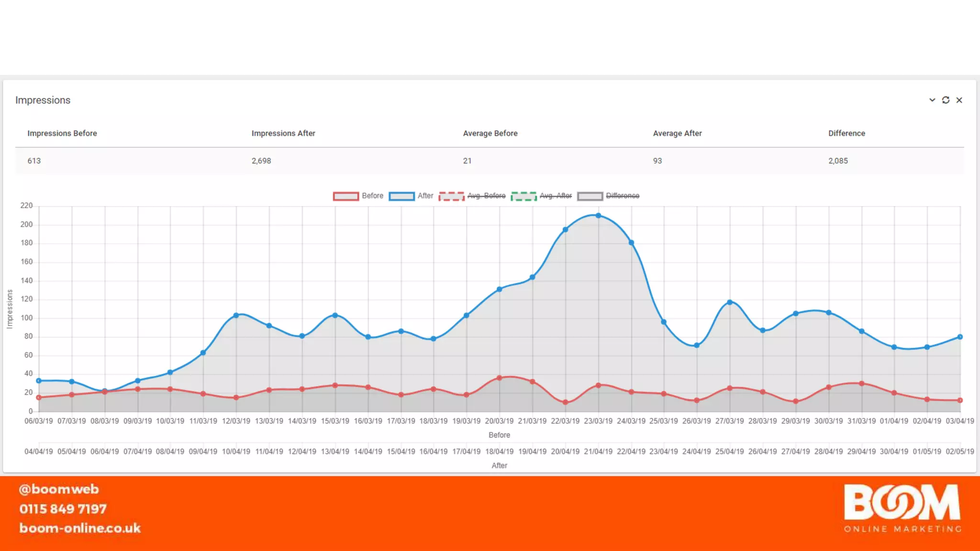Click the red data point at 20/03/19

499,378
